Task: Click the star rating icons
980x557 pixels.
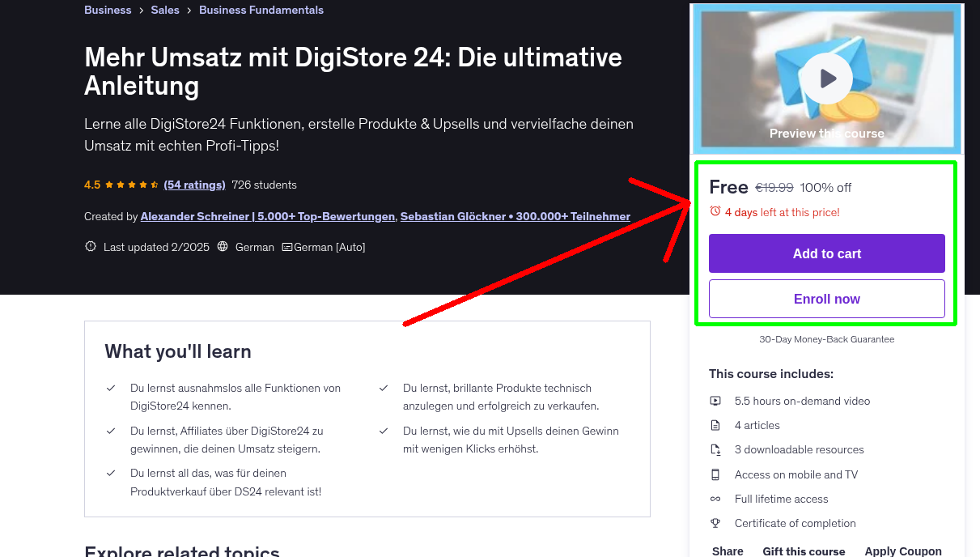Action: [132, 185]
